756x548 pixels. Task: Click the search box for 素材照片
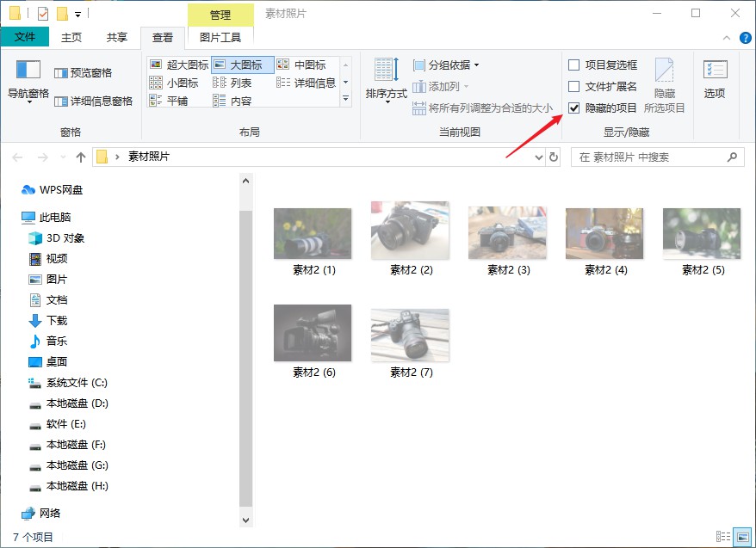(658, 157)
